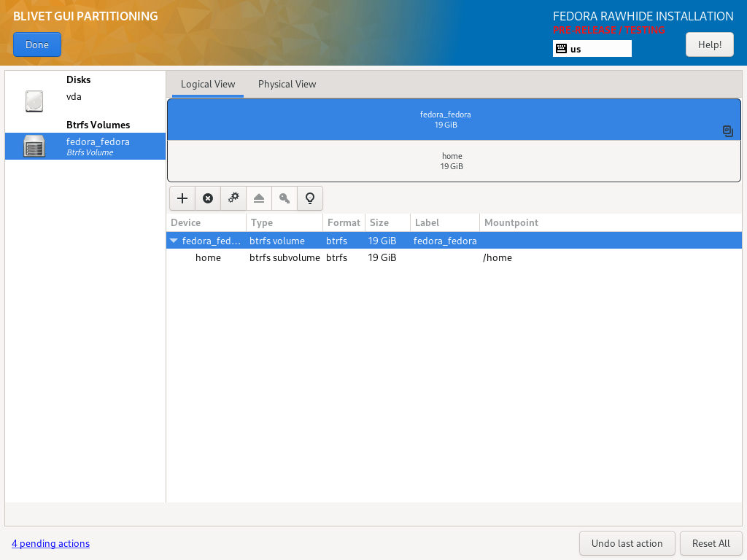Click the delete device icon

(208, 198)
